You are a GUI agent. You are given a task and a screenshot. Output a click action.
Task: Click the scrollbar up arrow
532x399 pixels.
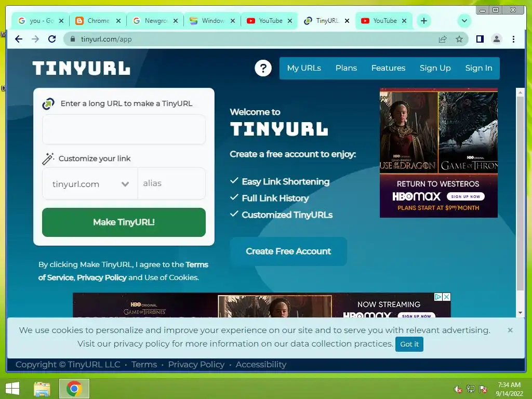[x=520, y=92]
